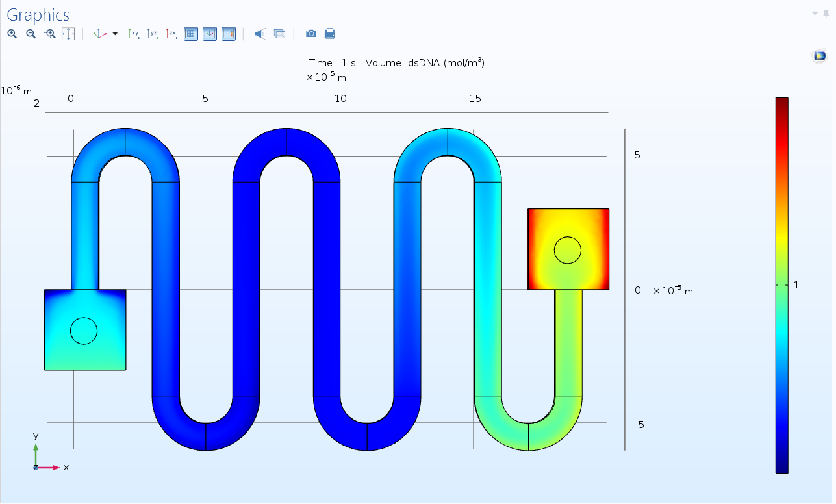836x504 pixels.
Task: Click the plot title 'Time=1 s'
Action: (333, 63)
